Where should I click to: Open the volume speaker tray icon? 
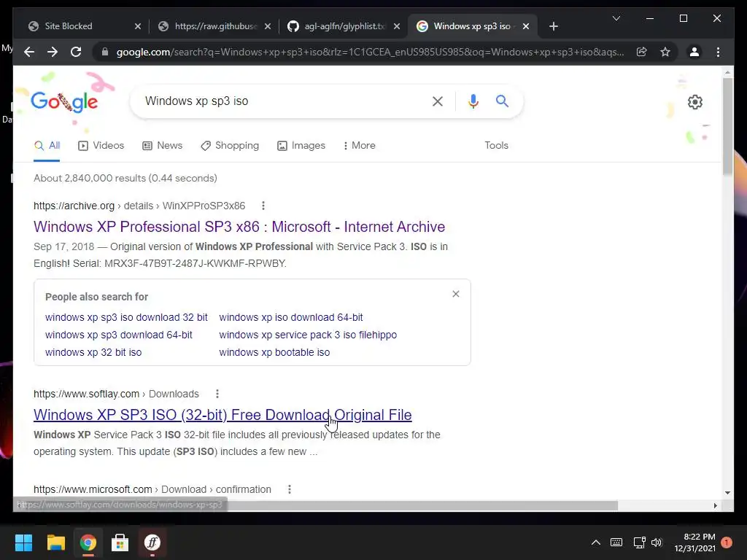(657, 542)
